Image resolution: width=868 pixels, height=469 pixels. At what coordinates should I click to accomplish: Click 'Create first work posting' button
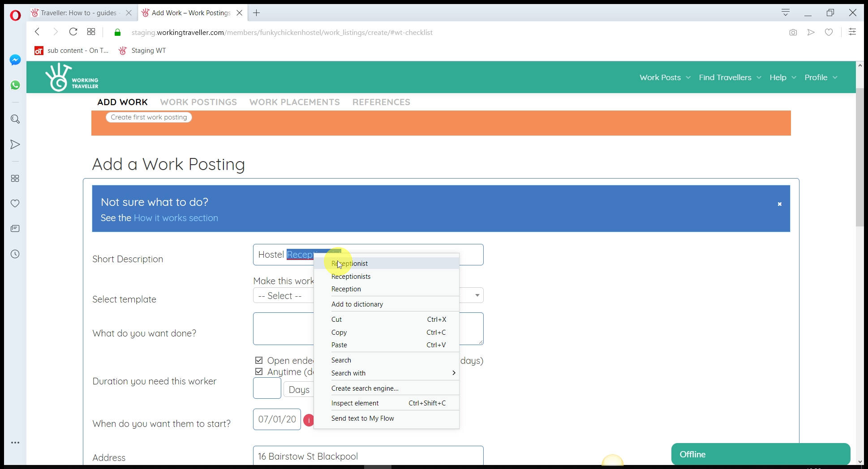coord(149,117)
